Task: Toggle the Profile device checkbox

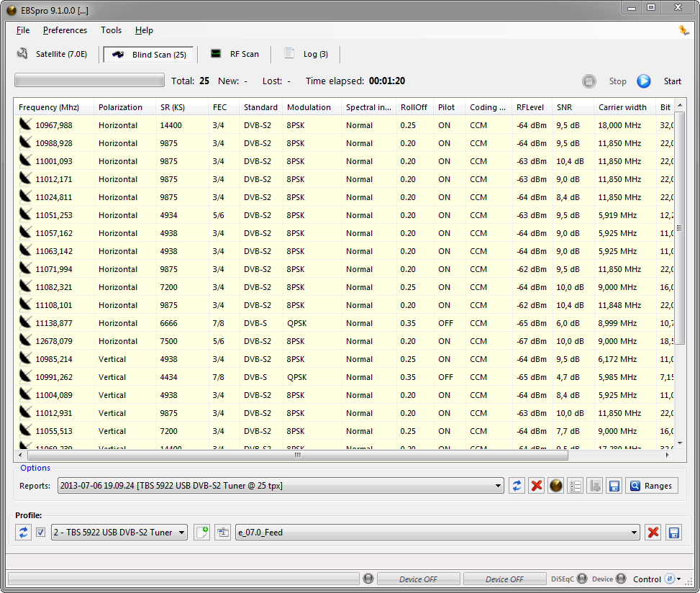Action: click(40, 533)
